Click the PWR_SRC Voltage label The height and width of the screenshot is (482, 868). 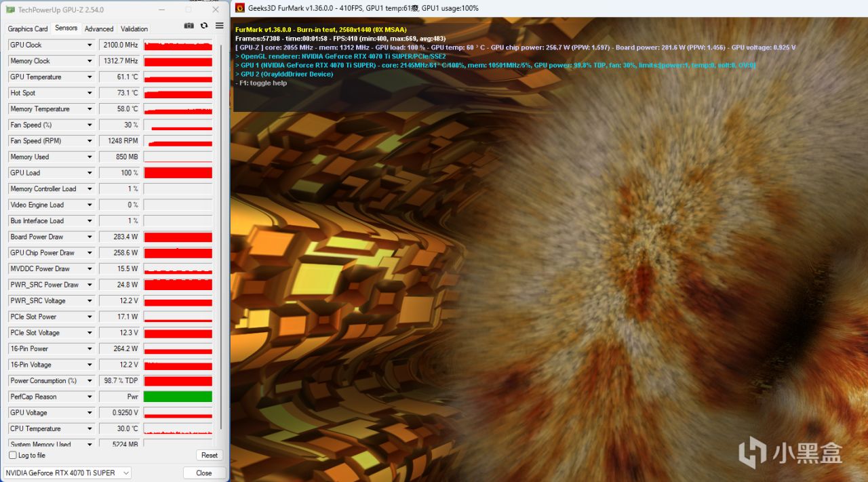(38, 301)
